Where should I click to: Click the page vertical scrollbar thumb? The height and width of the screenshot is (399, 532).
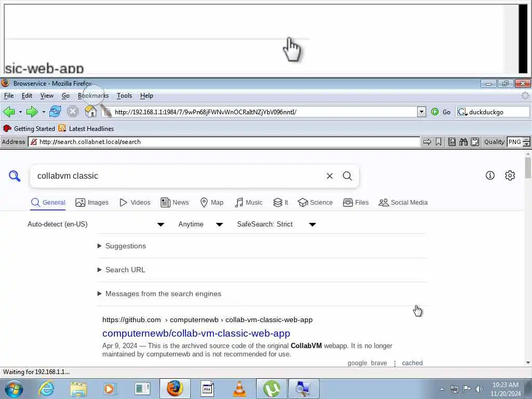pos(528,168)
